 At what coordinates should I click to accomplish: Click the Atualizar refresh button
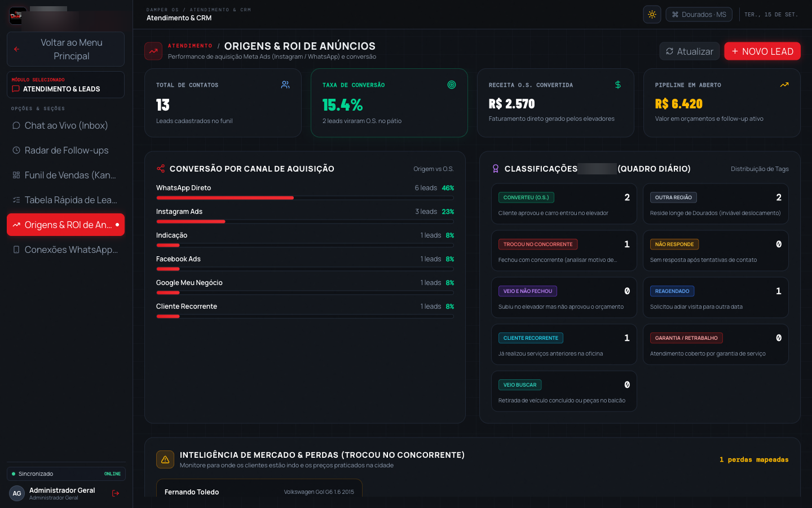tap(689, 51)
